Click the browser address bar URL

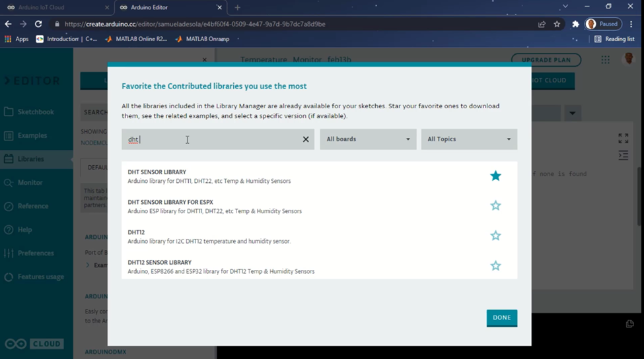coord(195,24)
